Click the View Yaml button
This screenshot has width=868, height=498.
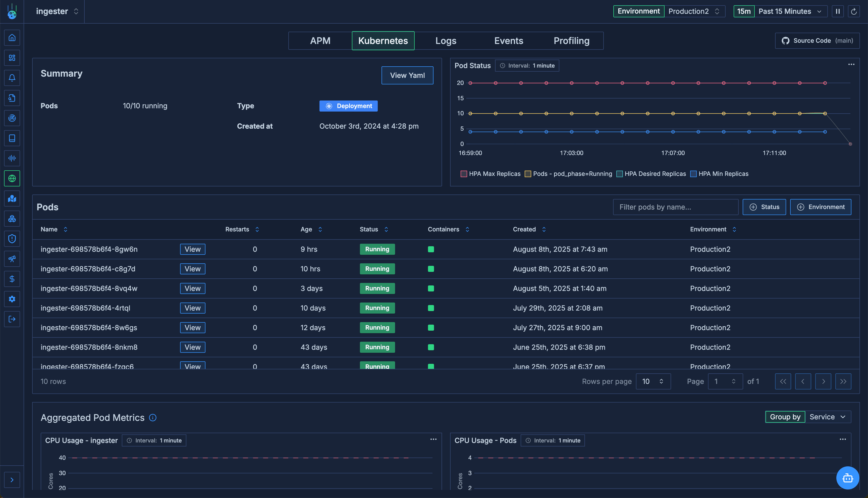[407, 75]
